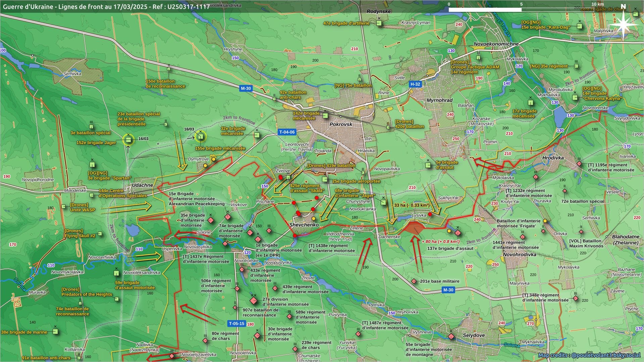The image size is (644, 362).
Task: Click the Novohrodivka town label
Action: pyautogui.click(x=520, y=254)
